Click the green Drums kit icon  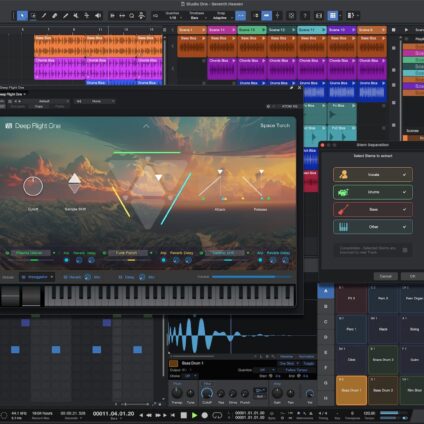(x=343, y=192)
